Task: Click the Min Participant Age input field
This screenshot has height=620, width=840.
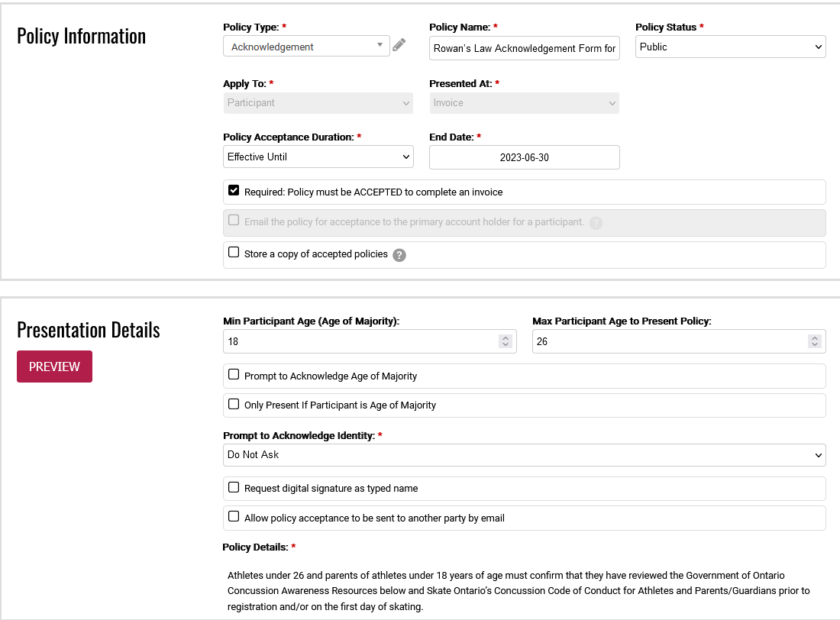Action: tap(359, 341)
